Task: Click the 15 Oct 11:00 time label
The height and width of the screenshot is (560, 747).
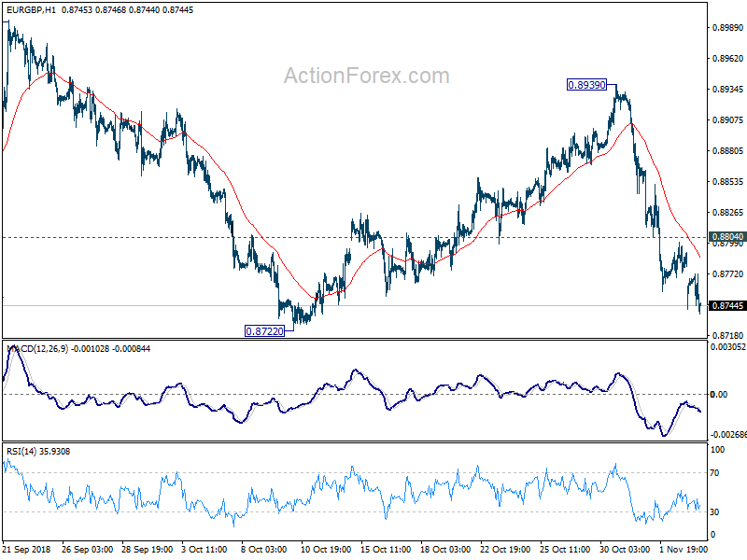Action: tap(386, 549)
